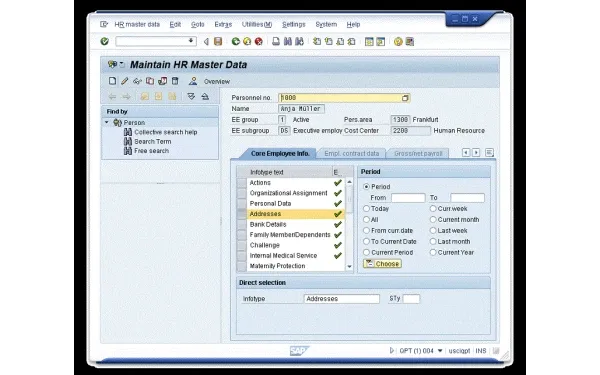Click the Change pencil icon

point(125,81)
